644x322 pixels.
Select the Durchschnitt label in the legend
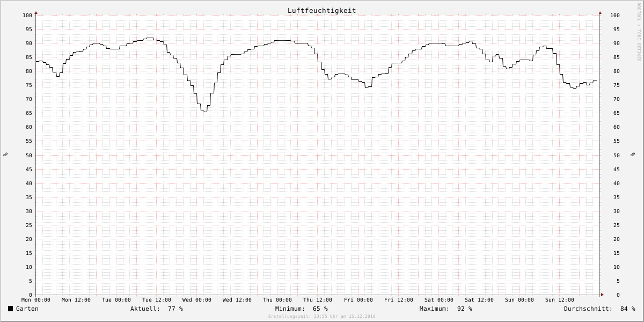click(x=588, y=309)
